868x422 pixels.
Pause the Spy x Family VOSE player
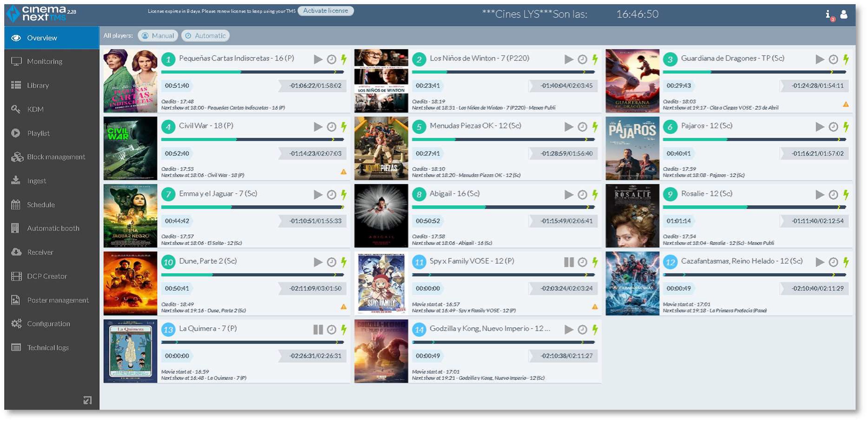click(x=568, y=262)
